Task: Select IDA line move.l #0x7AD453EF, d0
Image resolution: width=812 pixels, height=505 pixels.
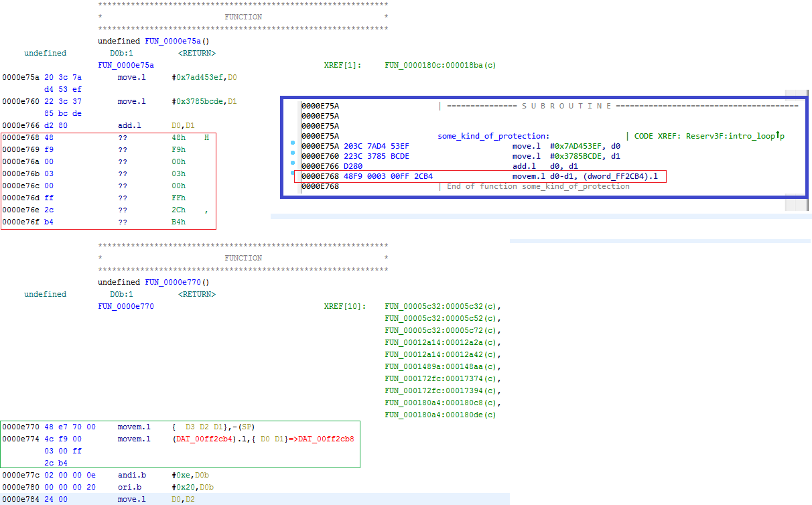Action: 566,145
